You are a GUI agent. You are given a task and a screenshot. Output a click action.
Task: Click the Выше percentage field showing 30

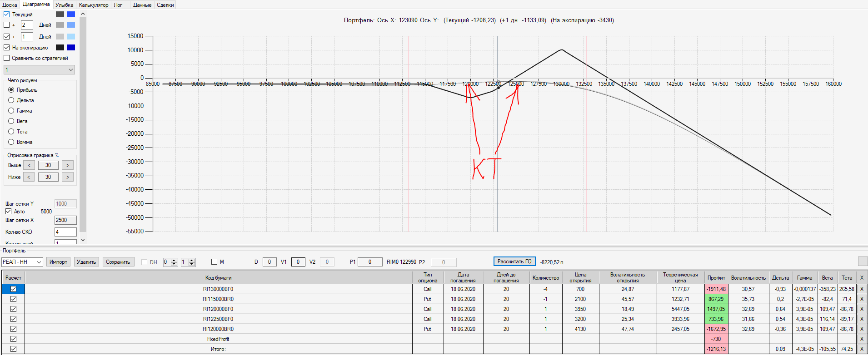point(48,165)
